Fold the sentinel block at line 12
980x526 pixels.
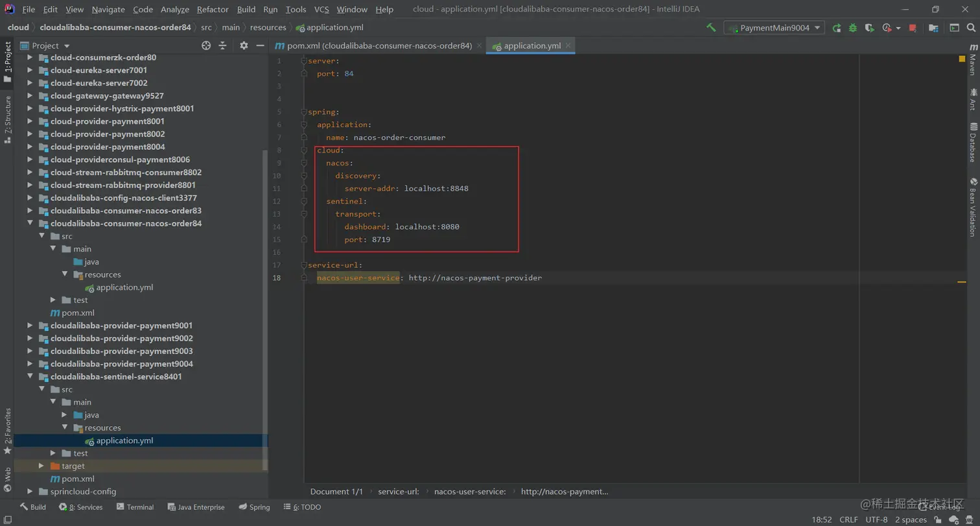point(304,201)
